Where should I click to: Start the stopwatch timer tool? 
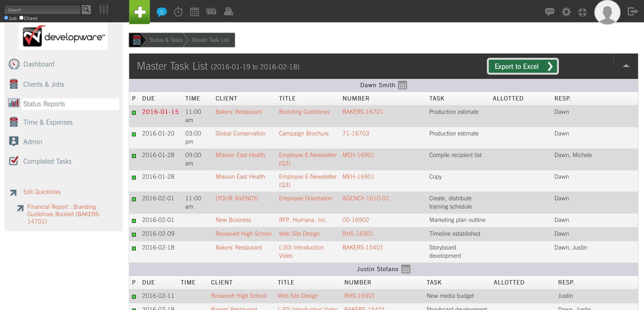click(x=178, y=11)
